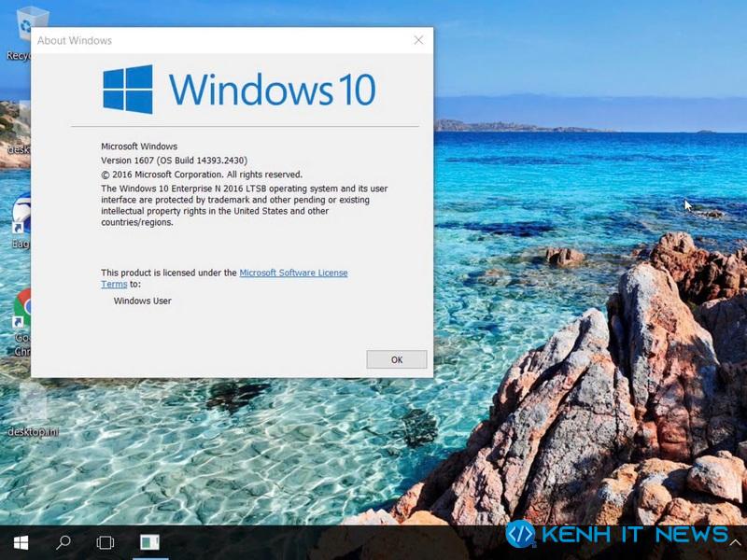Click the 'Windows User' licensee text

143,301
